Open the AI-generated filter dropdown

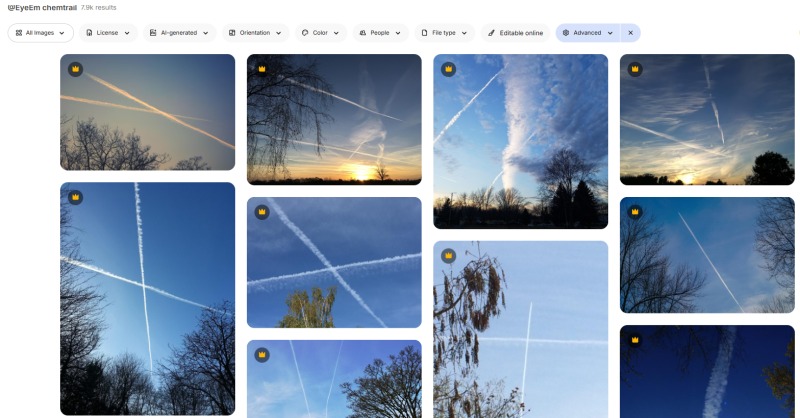tap(180, 33)
